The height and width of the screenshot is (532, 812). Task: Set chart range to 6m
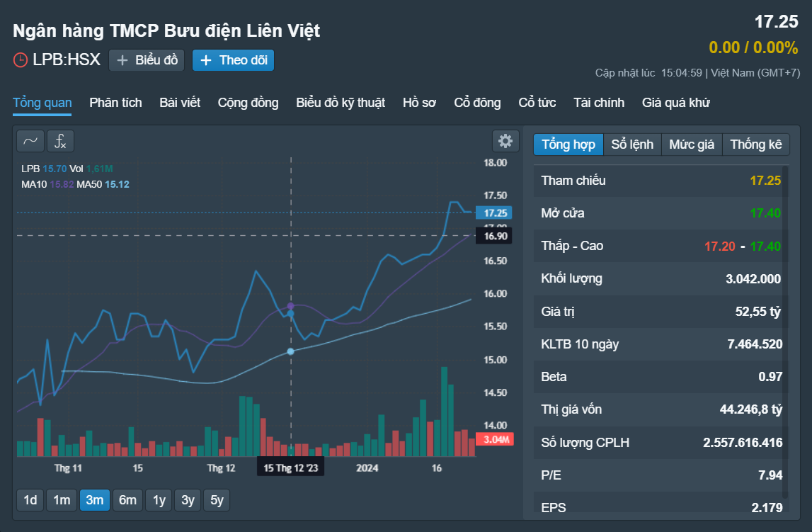tap(127, 500)
